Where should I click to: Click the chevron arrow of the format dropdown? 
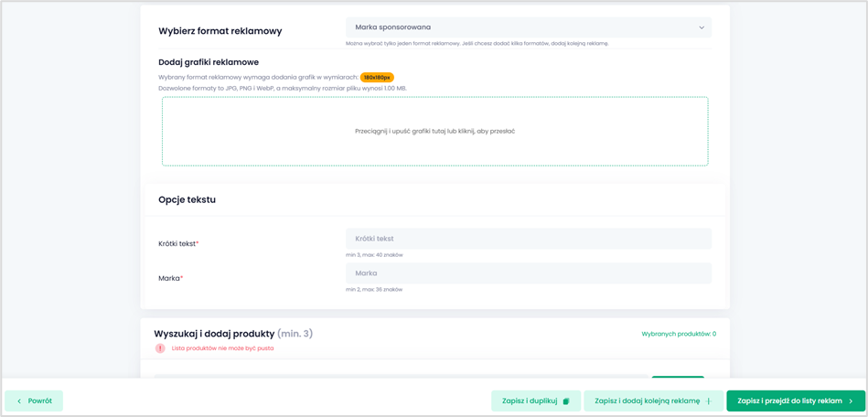(x=702, y=27)
